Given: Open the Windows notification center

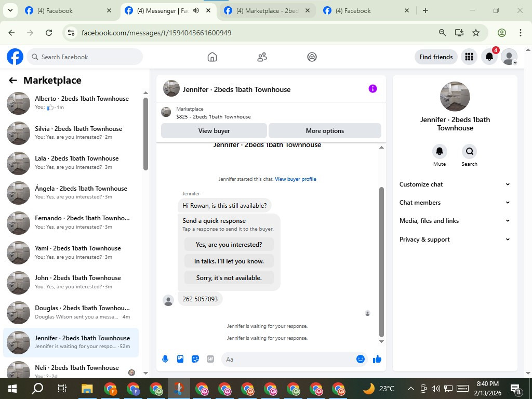Looking at the screenshot, I should (x=516, y=389).
